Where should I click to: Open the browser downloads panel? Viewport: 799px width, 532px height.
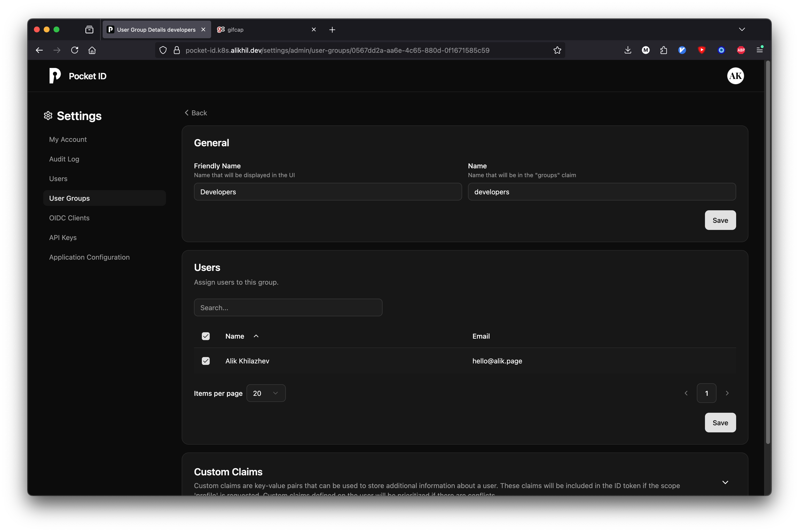[x=628, y=50]
